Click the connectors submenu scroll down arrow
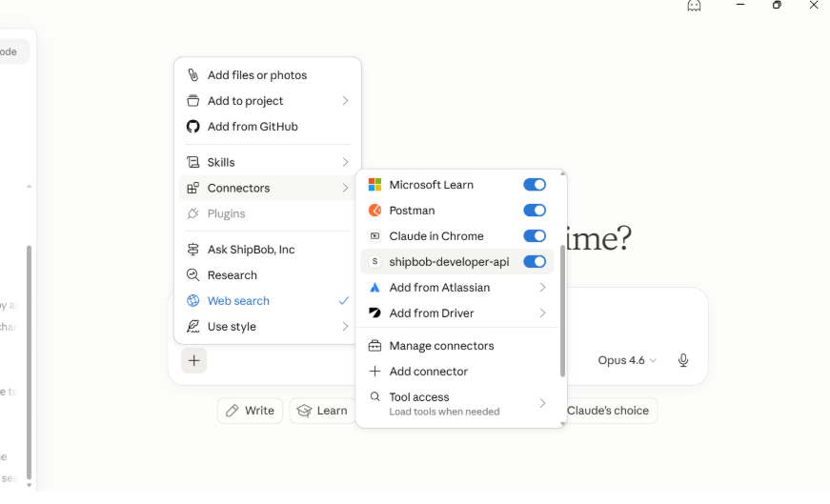This screenshot has width=830, height=504. [562, 424]
